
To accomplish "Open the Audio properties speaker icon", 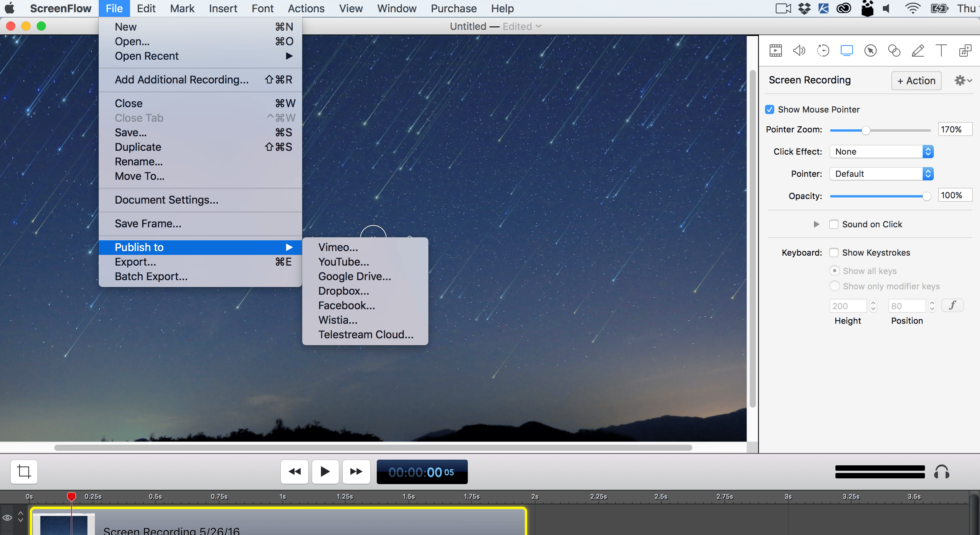I will coord(799,51).
